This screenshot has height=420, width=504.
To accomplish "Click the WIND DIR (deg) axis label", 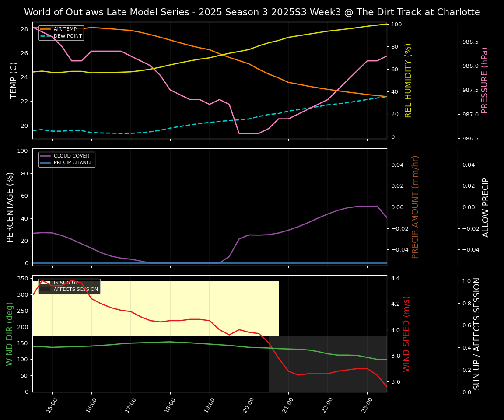I will tap(10, 334).
